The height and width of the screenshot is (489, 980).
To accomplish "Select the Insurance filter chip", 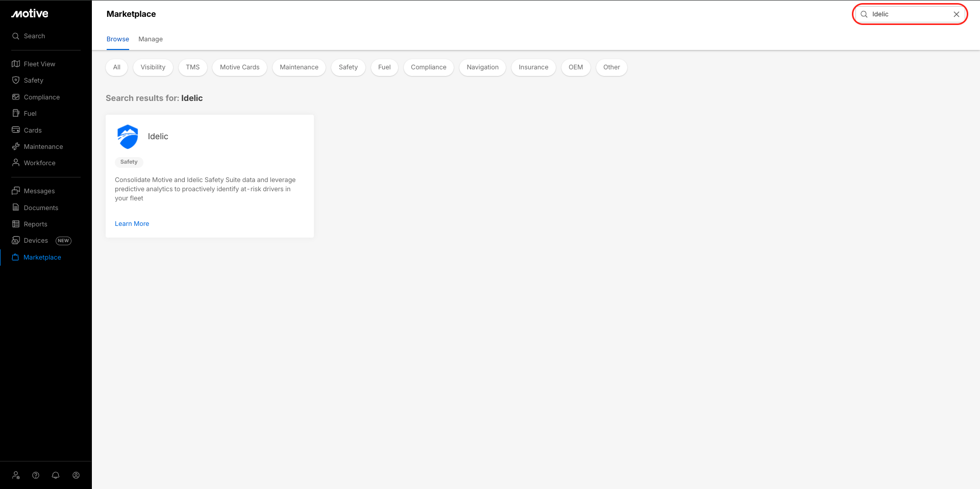I will (x=533, y=67).
